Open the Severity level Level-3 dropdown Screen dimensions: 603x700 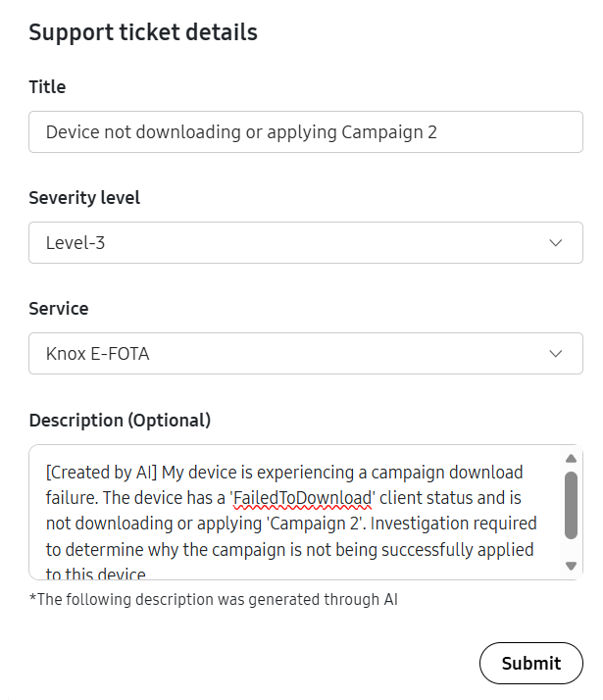(x=306, y=243)
